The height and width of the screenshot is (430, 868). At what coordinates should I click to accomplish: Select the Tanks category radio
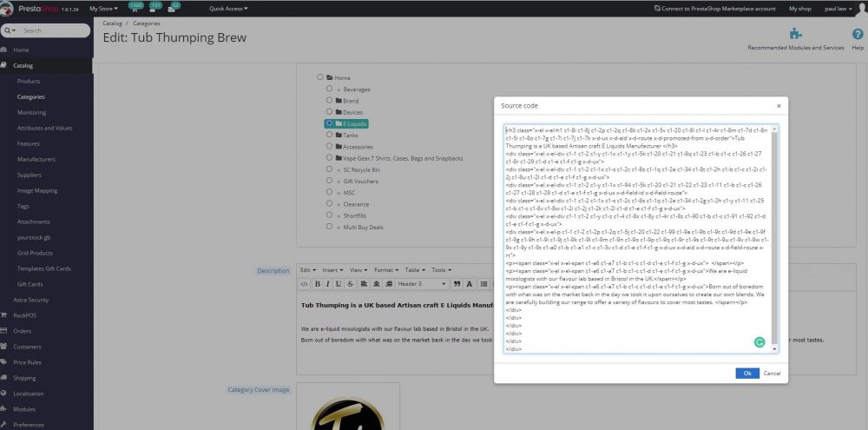pos(329,135)
